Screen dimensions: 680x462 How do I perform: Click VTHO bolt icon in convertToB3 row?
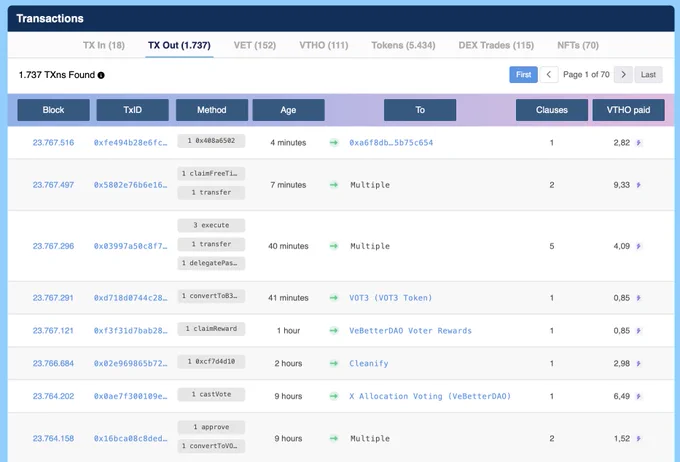pos(638,298)
